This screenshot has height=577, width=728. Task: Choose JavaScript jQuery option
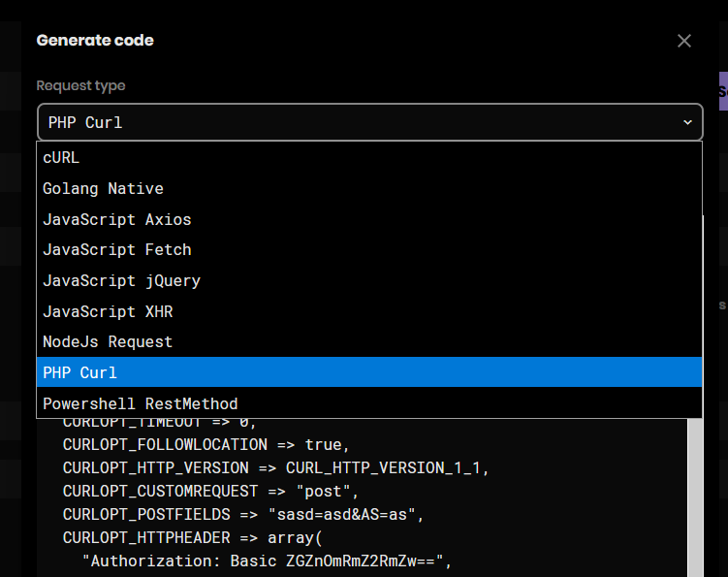click(x=369, y=280)
